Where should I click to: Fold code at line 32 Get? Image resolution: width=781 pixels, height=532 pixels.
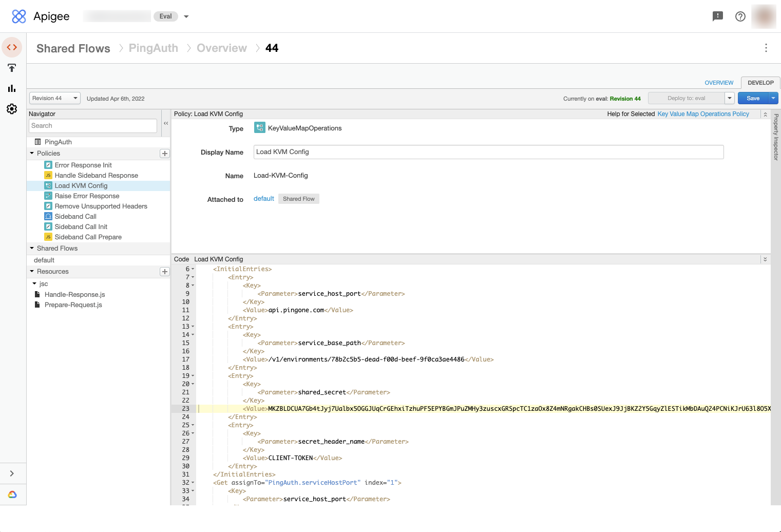coord(193,483)
